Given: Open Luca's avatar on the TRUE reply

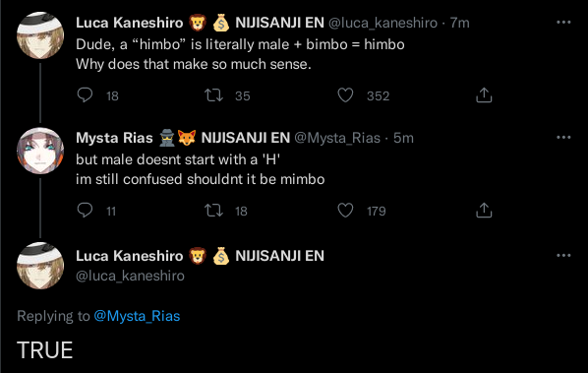Looking at the screenshot, I should 40,266.
